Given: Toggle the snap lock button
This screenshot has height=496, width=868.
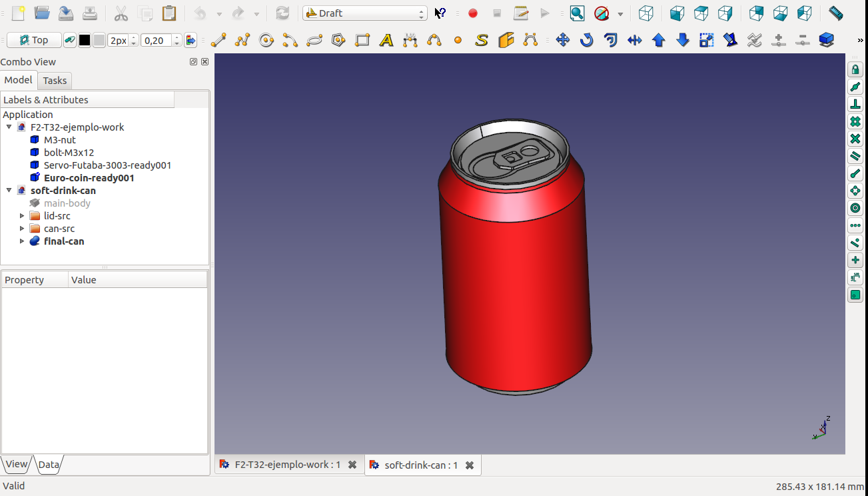Looking at the screenshot, I should [855, 70].
